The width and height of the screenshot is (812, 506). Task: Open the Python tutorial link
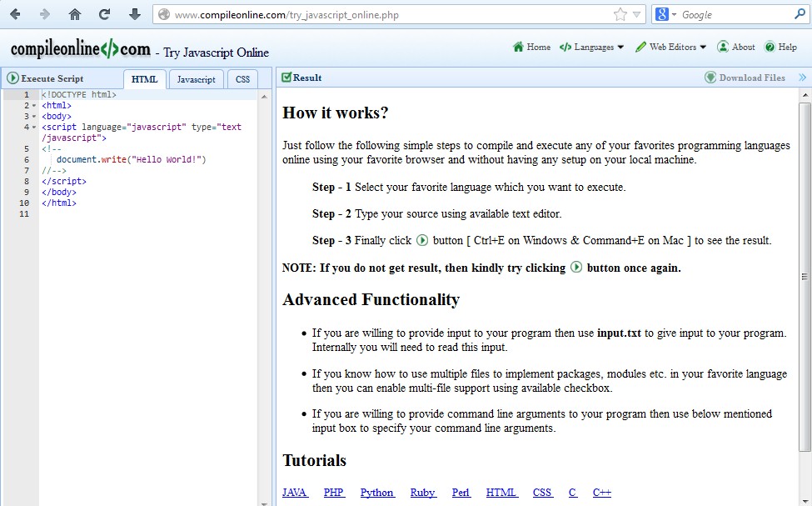(377, 493)
